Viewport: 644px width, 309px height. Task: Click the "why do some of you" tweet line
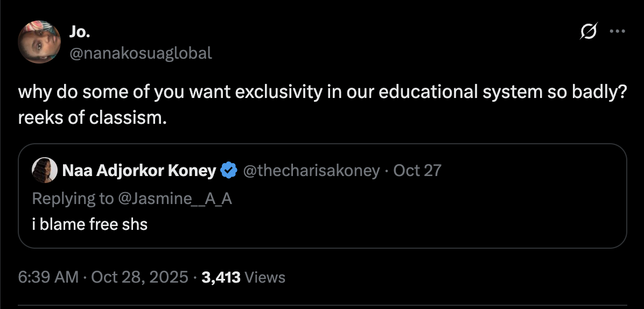321,93
